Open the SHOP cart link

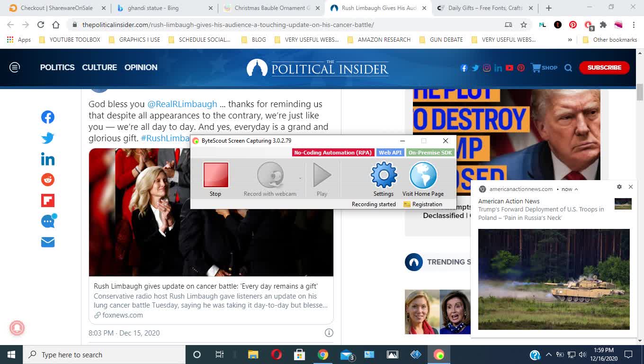pos(544,68)
